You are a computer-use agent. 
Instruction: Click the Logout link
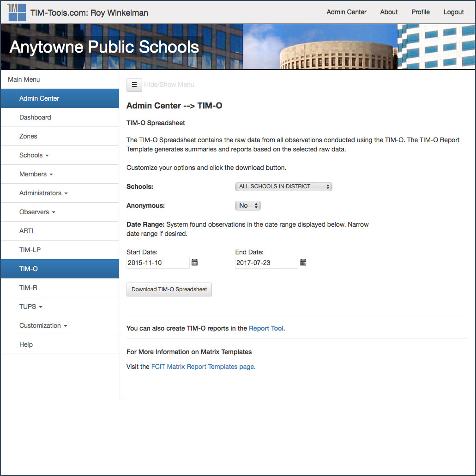[453, 12]
